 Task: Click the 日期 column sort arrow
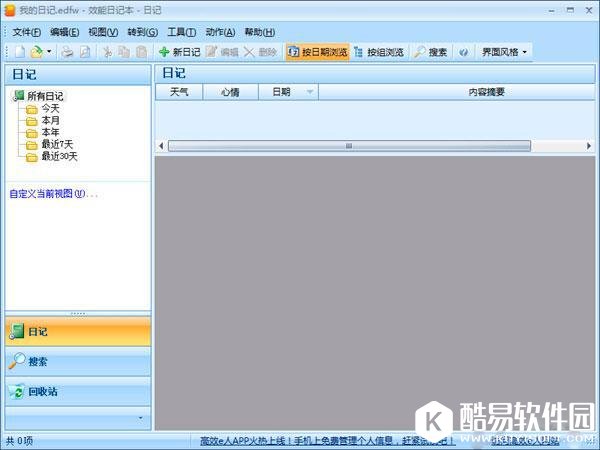[x=310, y=92]
